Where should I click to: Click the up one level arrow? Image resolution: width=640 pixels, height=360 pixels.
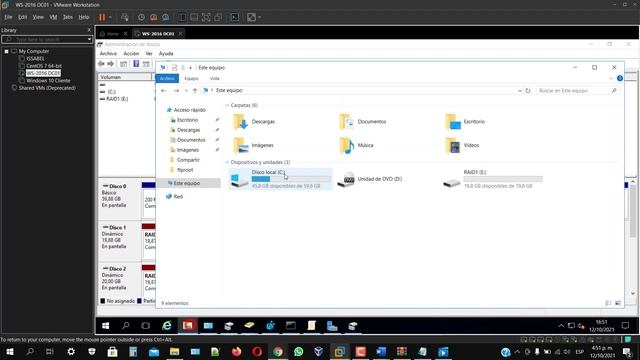click(195, 91)
